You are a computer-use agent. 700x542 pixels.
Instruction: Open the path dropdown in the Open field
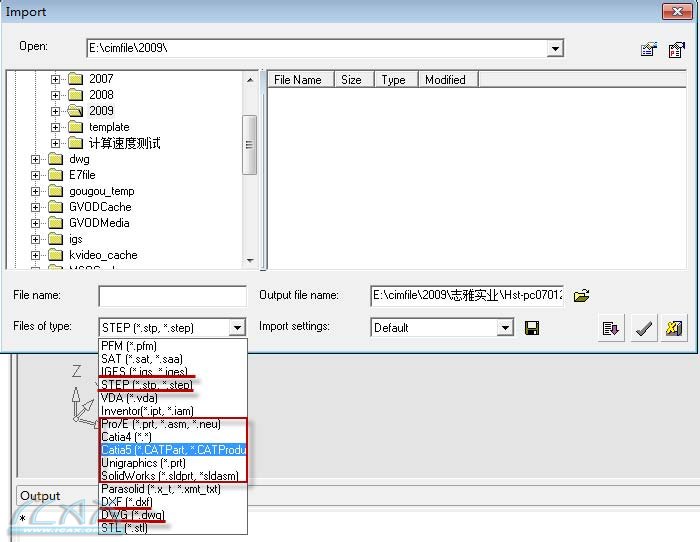(555, 48)
